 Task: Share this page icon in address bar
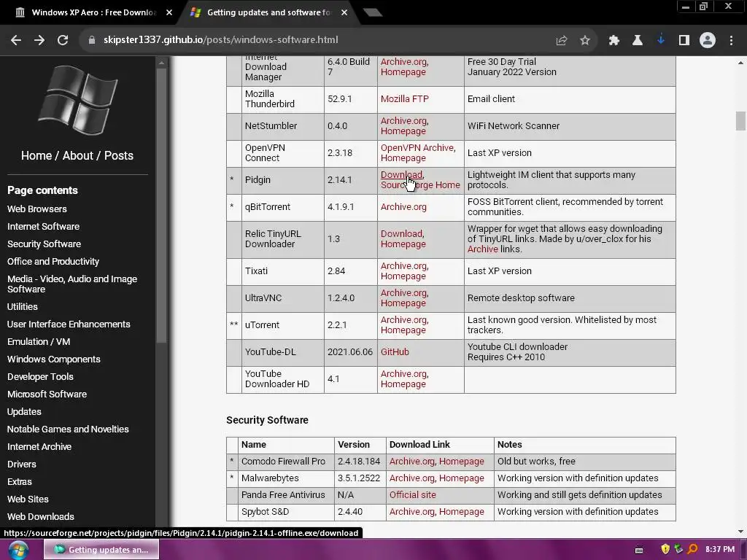click(562, 41)
